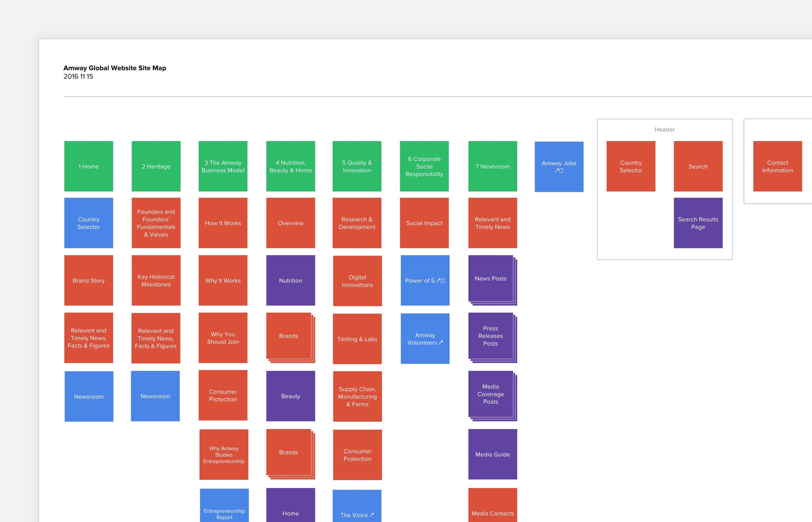Viewport: 812px width, 522px height.
Task: Select Supply Chain, Manufacturing & Farms box
Action: [x=358, y=397]
